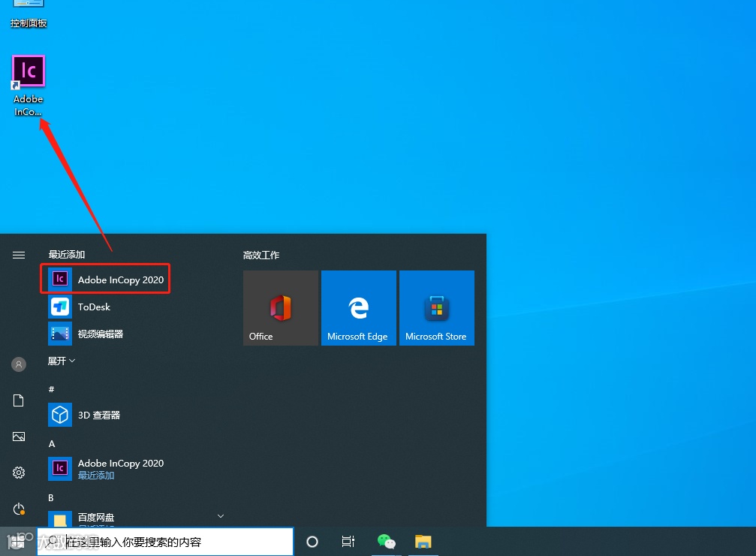Open Settings gear in Start sidebar
Screen dimensions: 756x556
(19, 473)
